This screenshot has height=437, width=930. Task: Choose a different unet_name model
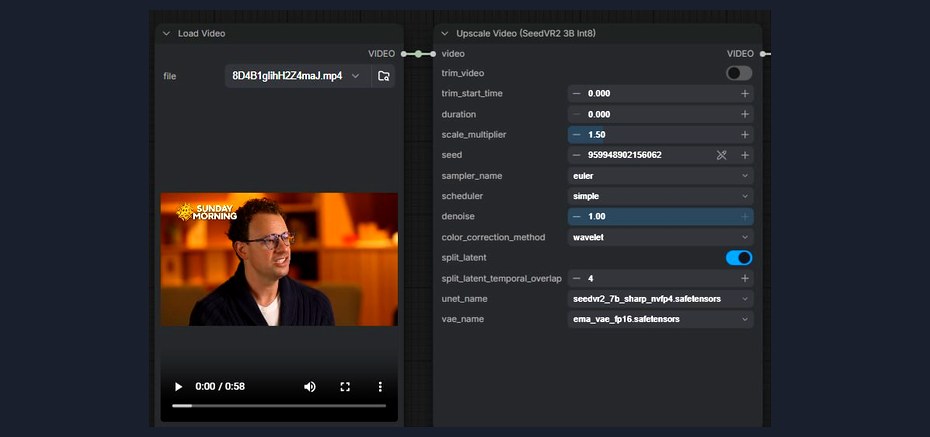(x=661, y=299)
